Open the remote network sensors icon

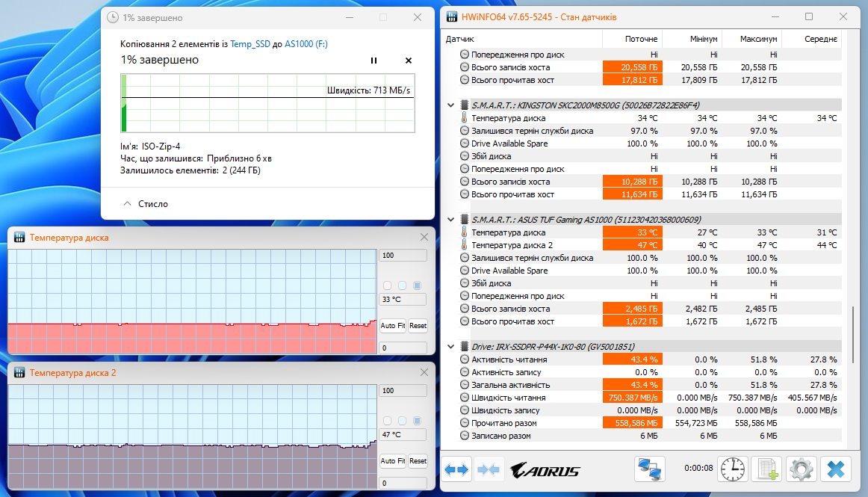[649, 469]
